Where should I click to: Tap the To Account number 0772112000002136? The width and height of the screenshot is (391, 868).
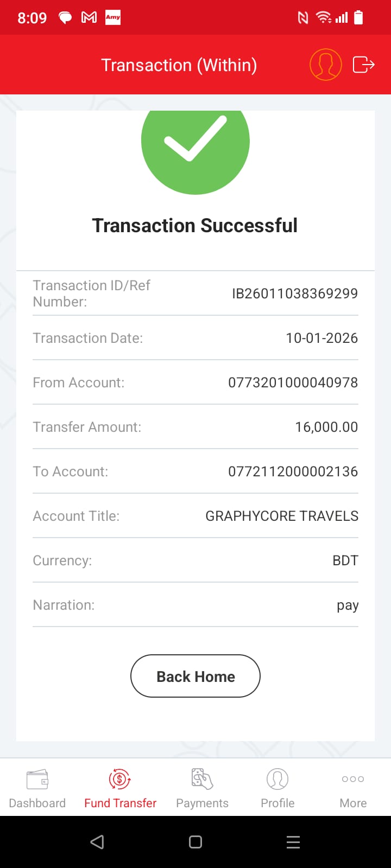coord(293,471)
